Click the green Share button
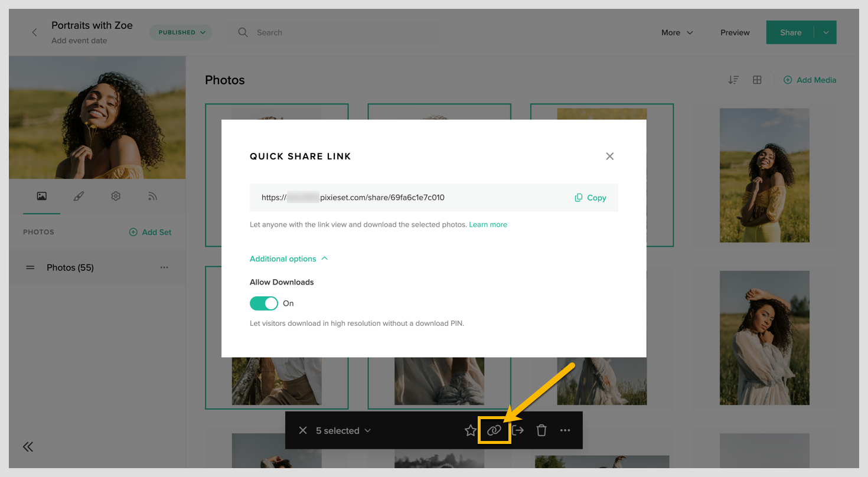Viewport: 868px width, 477px height. [790, 32]
